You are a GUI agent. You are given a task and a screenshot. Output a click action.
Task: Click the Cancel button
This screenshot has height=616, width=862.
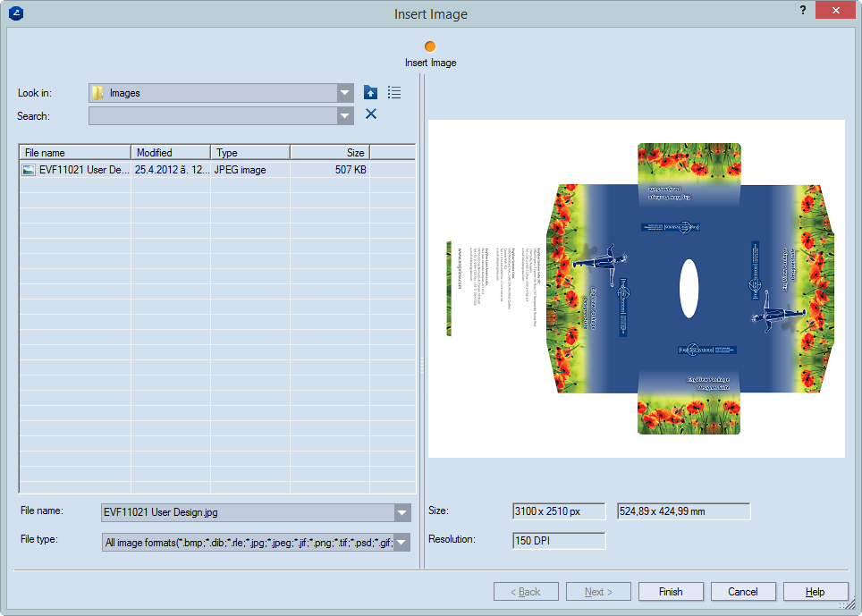[x=743, y=592]
